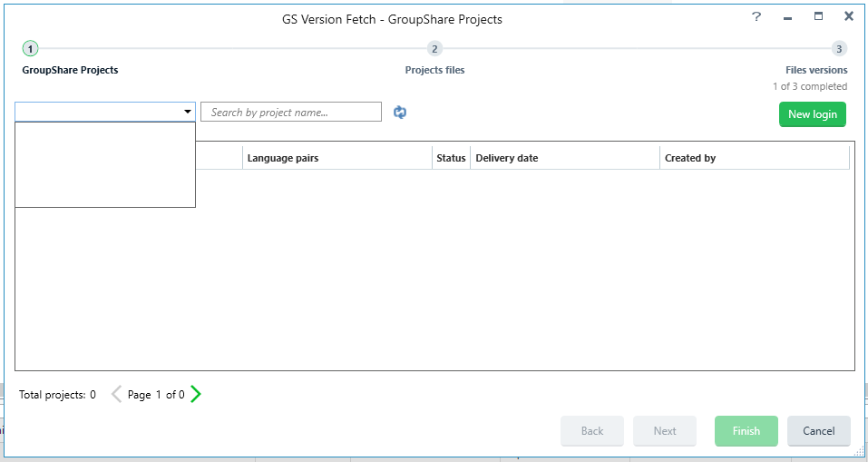Click the GroupShare Projects step label

[x=71, y=71]
